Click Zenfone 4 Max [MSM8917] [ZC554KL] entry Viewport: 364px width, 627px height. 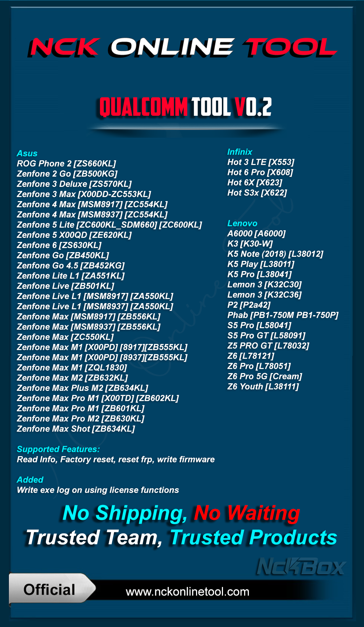tap(92, 204)
